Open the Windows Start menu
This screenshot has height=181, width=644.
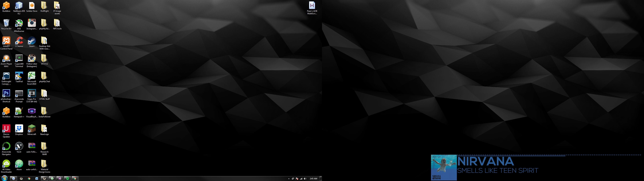[x=4, y=178]
